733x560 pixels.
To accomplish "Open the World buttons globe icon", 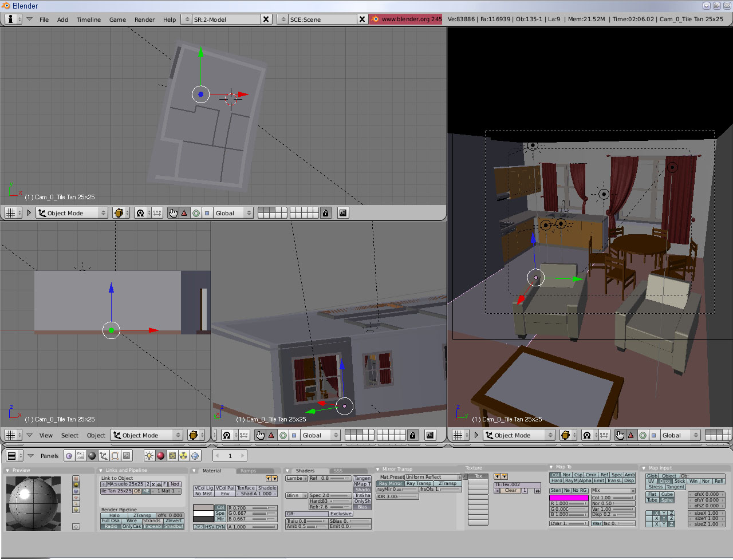I will 195,456.
